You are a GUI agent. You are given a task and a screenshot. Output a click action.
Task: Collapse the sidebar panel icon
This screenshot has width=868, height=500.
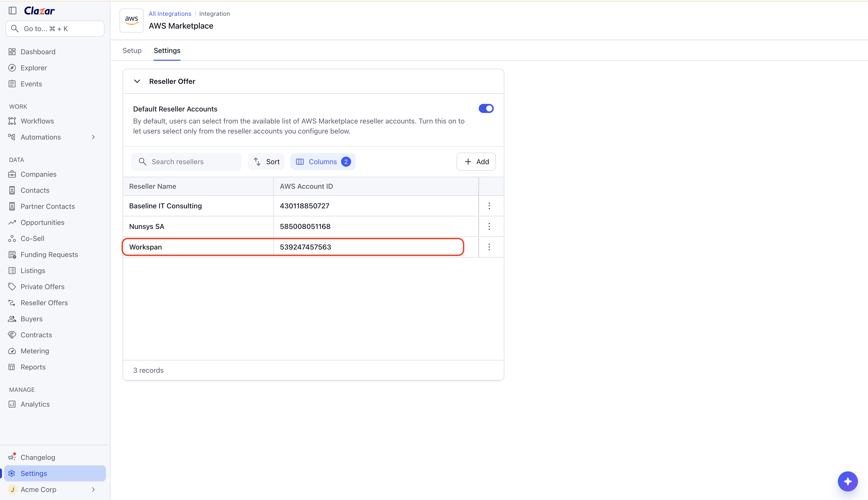point(13,11)
